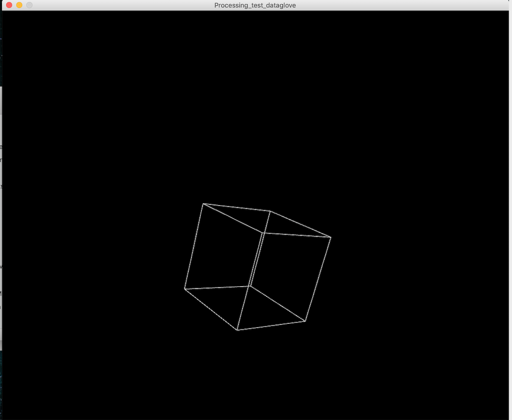Image resolution: width=512 pixels, height=420 pixels.
Task: Click the cube's far-right slanted side edge
Action: tap(318, 279)
